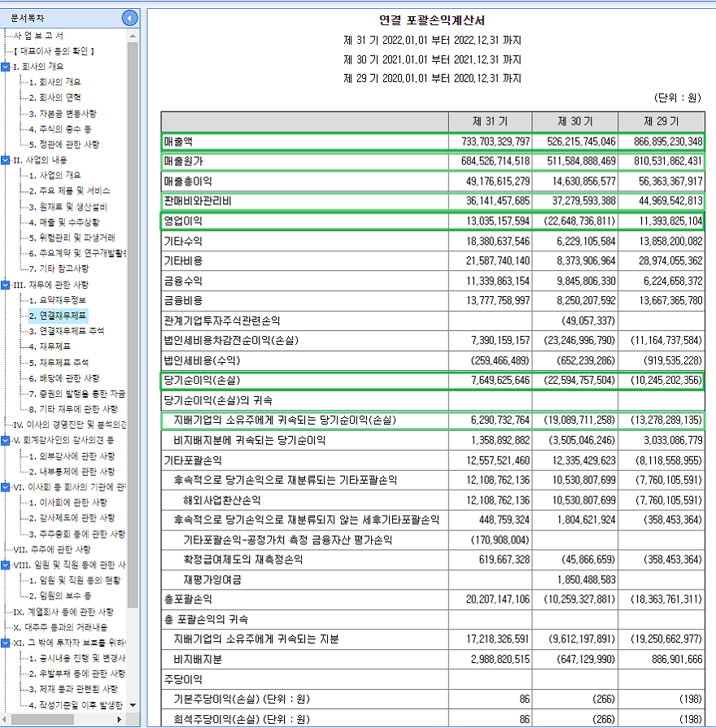Collapse the 'III. 재무에 관한 사항' branch
The width and height of the screenshot is (716, 728).
pyautogui.click(x=7, y=286)
